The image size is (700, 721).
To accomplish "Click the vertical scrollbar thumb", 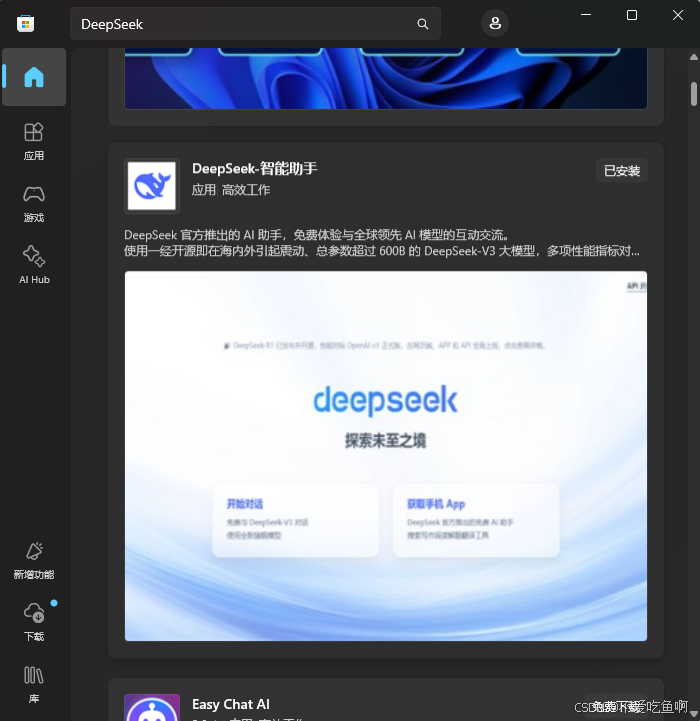I will click(694, 94).
